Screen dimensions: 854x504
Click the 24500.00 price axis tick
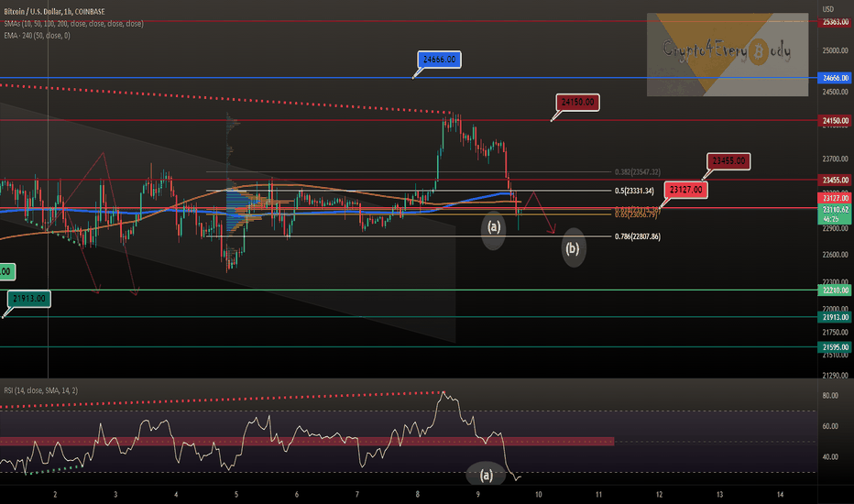835,92
